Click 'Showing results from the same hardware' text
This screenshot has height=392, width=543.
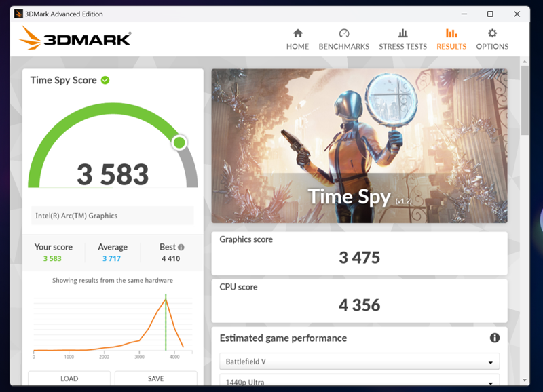coord(113,281)
